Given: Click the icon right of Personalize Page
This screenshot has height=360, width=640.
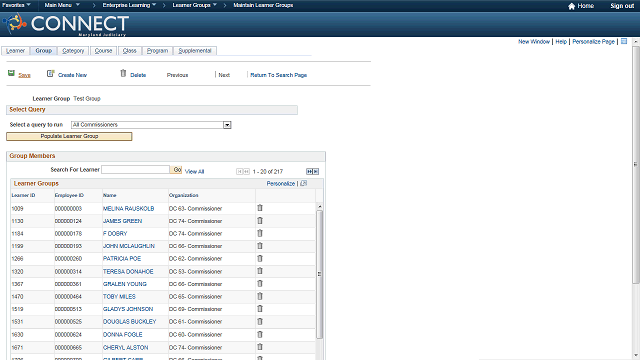Looking at the screenshot, I should (x=624, y=41).
